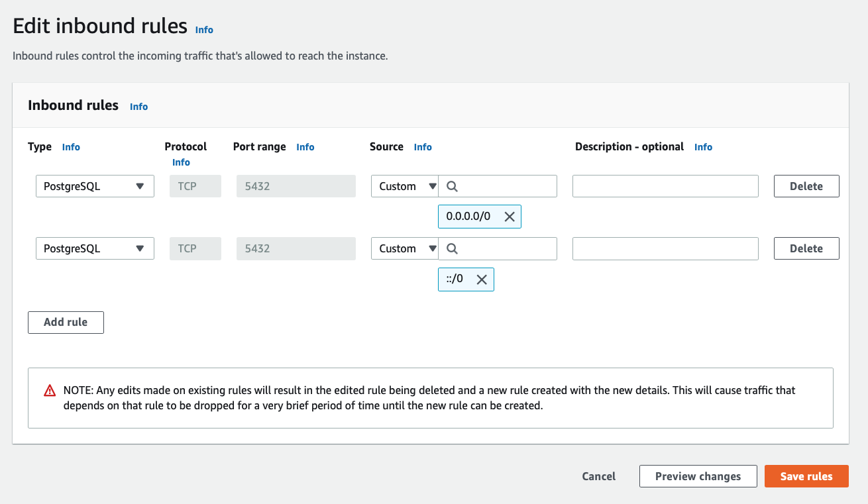This screenshot has width=868, height=504.
Task: Remove the ::/0 source chip
Action: [482, 279]
